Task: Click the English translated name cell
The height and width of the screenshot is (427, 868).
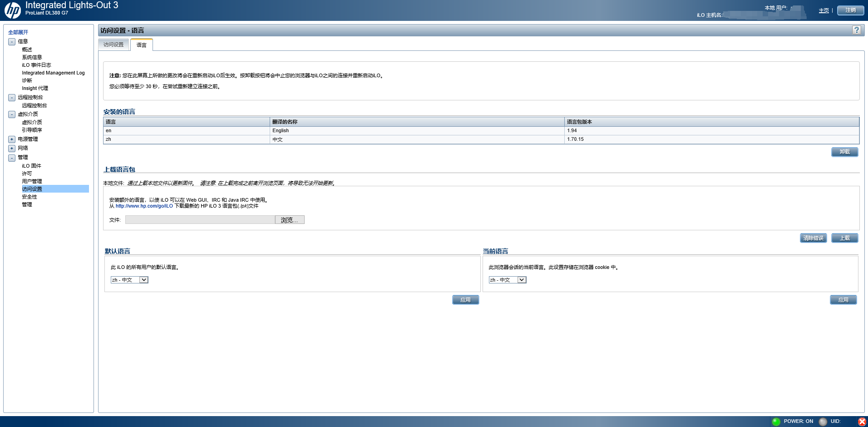Action: tap(417, 131)
